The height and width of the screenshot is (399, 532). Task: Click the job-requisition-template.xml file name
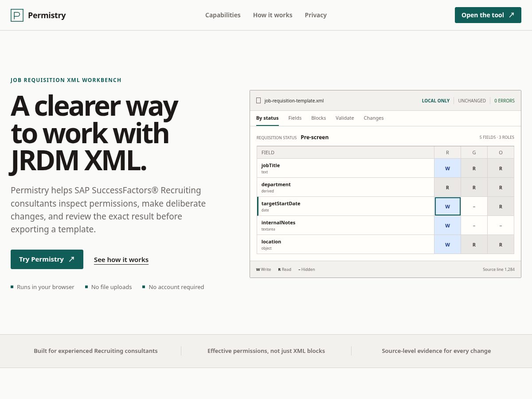point(294,101)
